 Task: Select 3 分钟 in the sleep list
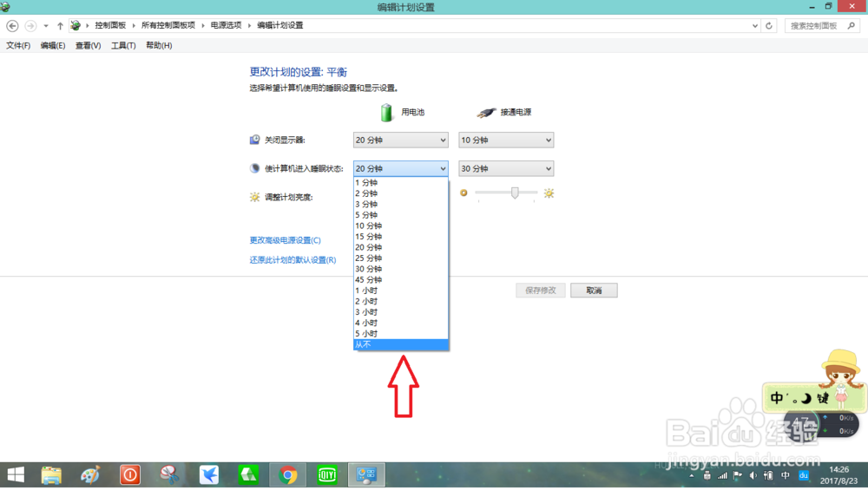(400, 204)
